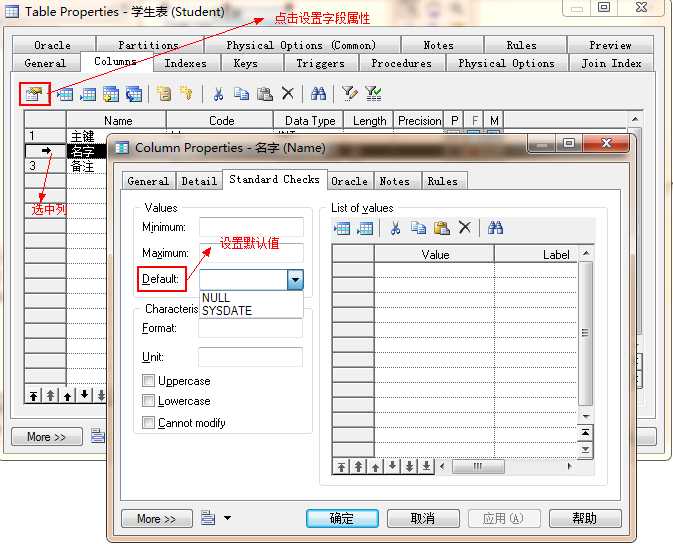673x544 pixels.
Task: Click Delete X icon in List of values
Action: [x=465, y=227]
